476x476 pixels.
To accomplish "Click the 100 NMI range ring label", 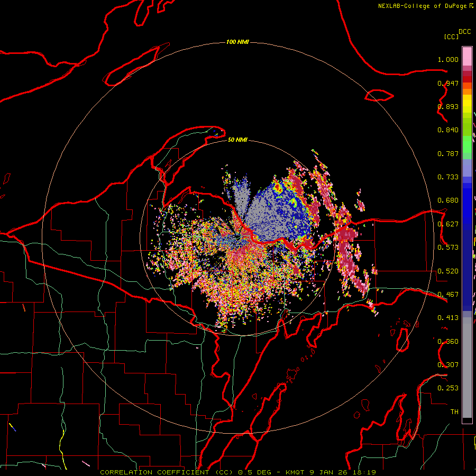I will 237,42.
